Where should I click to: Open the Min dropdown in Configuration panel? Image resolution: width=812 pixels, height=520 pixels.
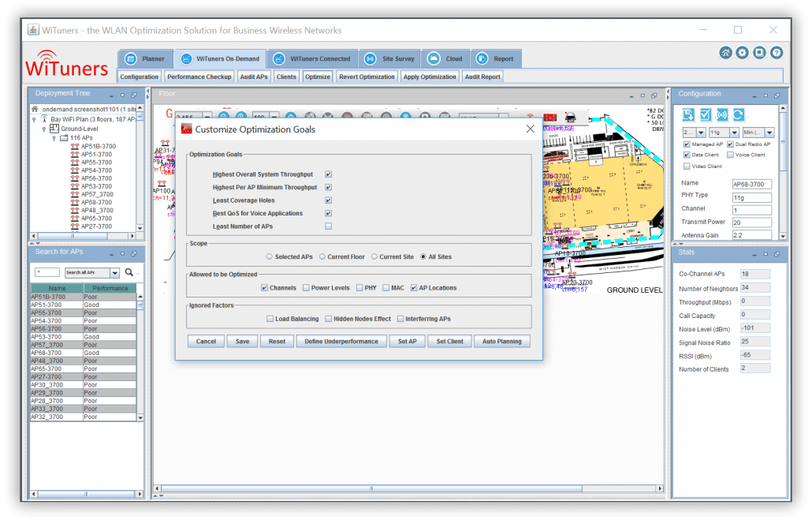[x=769, y=133]
